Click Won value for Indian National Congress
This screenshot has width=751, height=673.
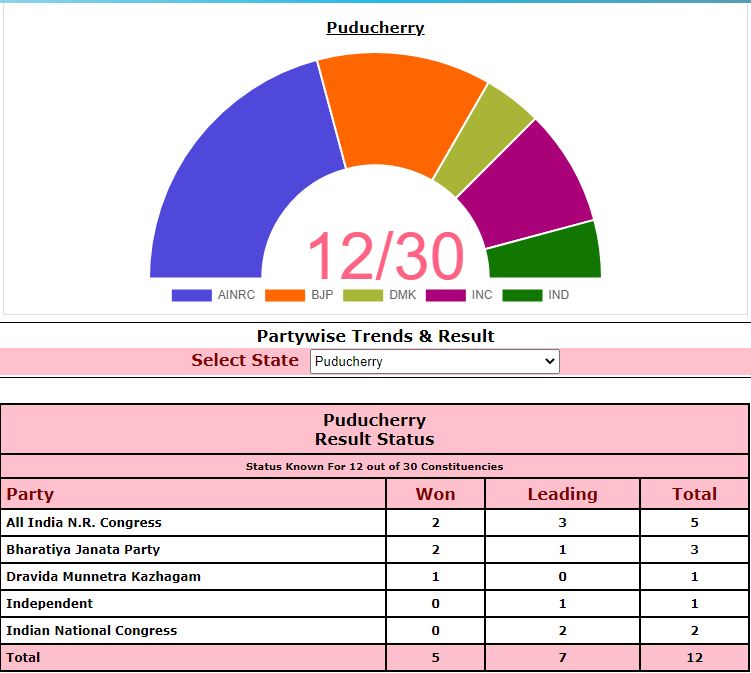pyautogui.click(x=435, y=630)
